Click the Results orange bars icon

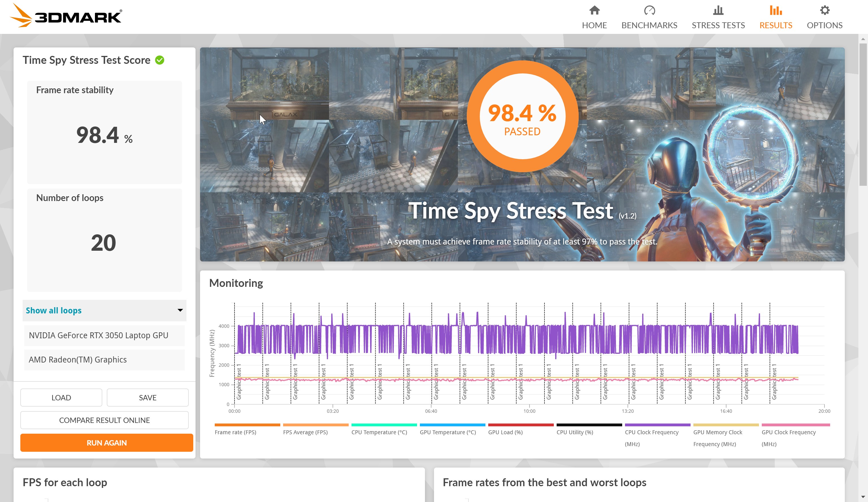click(x=776, y=10)
